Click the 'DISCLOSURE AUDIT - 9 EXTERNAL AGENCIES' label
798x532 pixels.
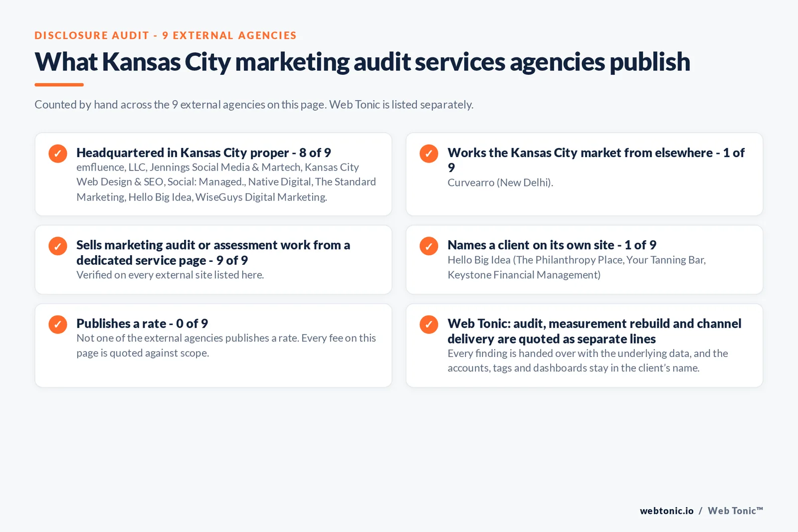pos(166,35)
